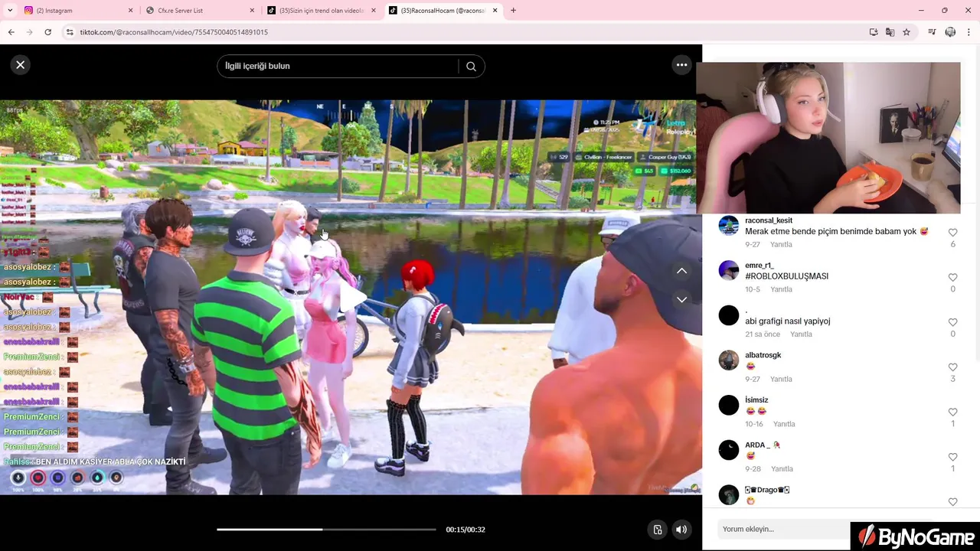The image size is (980, 551).
Task: Reply to ARDA _ with Yanıtla
Action: (x=782, y=469)
